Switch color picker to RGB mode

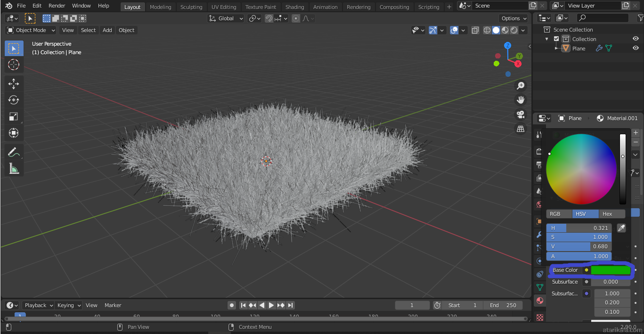[559, 214]
